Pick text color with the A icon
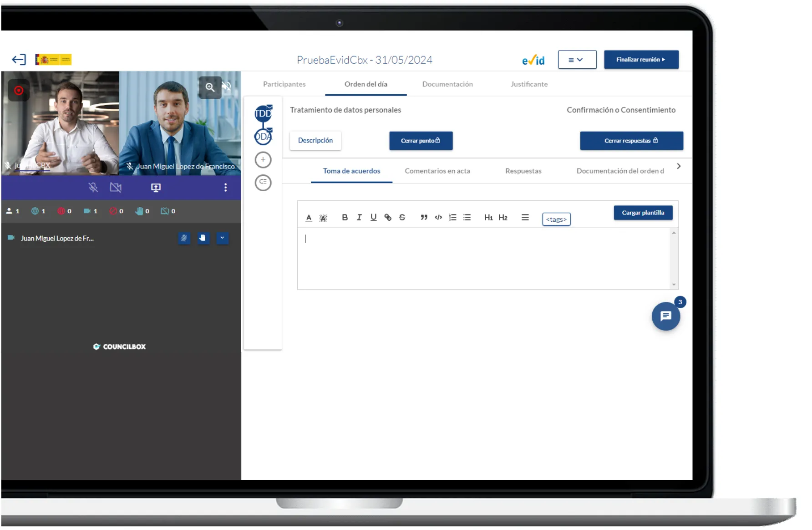812x530 pixels. 309,218
